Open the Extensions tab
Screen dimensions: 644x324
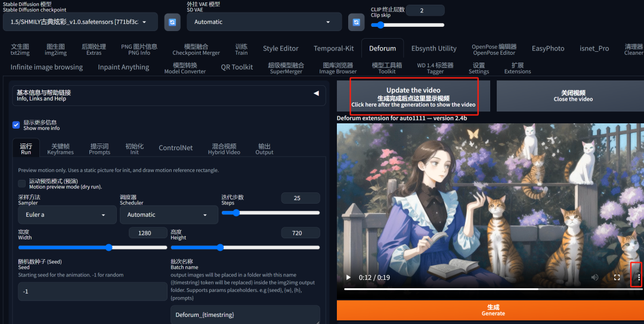518,68
